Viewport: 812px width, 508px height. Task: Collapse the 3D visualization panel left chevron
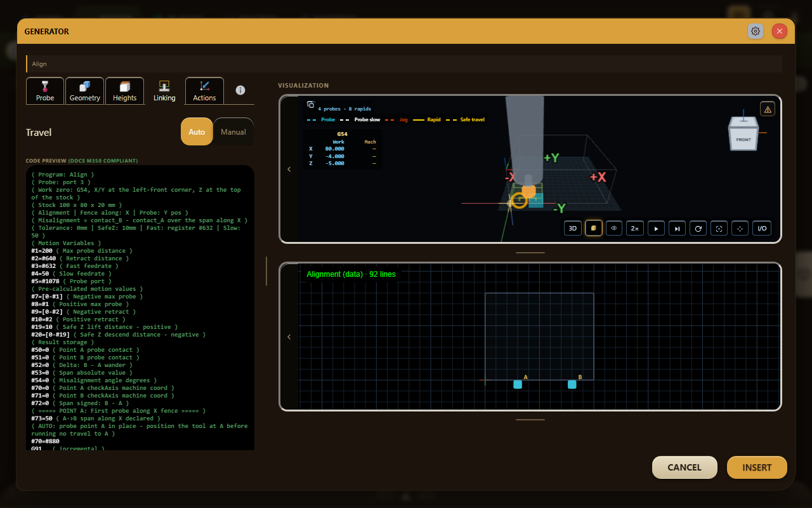289,169
